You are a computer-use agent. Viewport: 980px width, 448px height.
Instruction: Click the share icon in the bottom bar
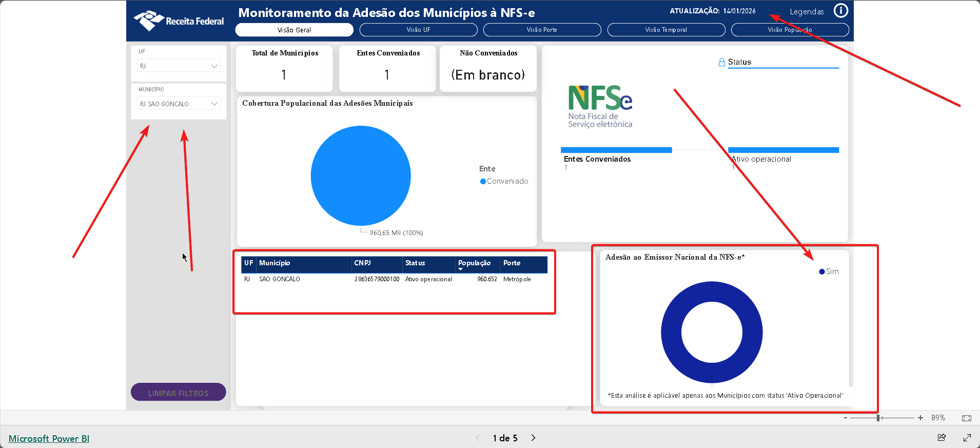pos(942,438)
